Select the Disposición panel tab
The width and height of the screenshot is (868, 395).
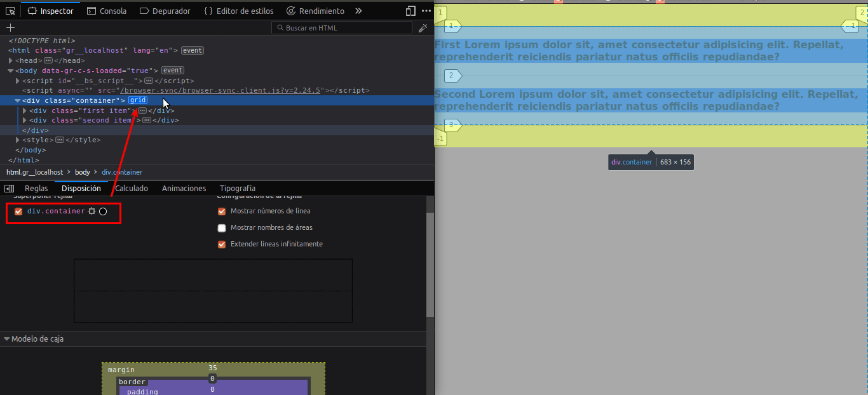click(81, 189)
